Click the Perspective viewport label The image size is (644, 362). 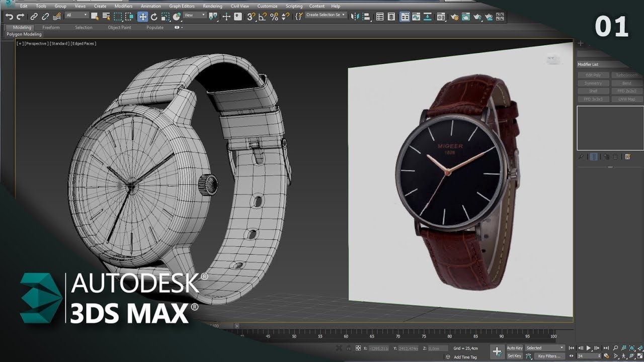click(x=37, y=44)
